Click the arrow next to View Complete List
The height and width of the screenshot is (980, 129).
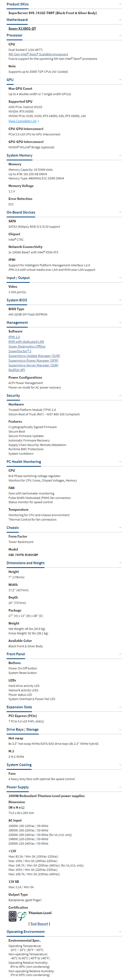coord(38,121)
